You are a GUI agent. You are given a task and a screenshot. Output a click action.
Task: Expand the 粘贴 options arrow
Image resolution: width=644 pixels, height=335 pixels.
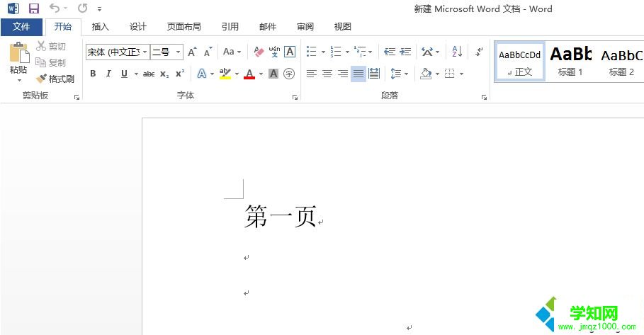coord(19,80)
